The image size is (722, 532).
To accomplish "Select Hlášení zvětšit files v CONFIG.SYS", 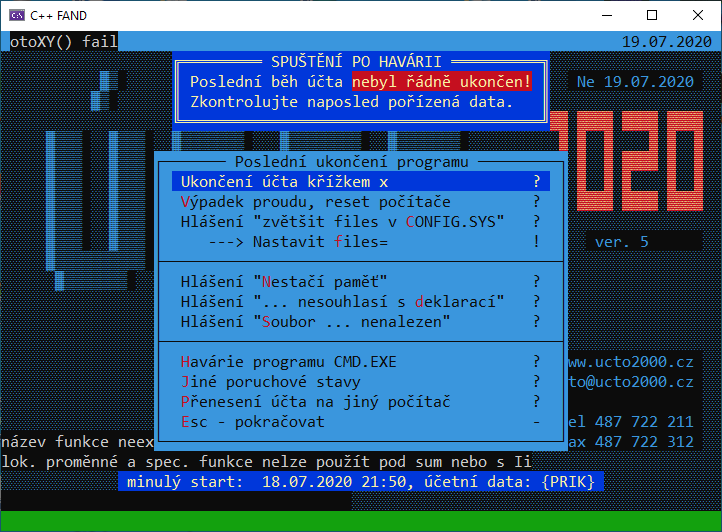I will click(x=342, y=222).
